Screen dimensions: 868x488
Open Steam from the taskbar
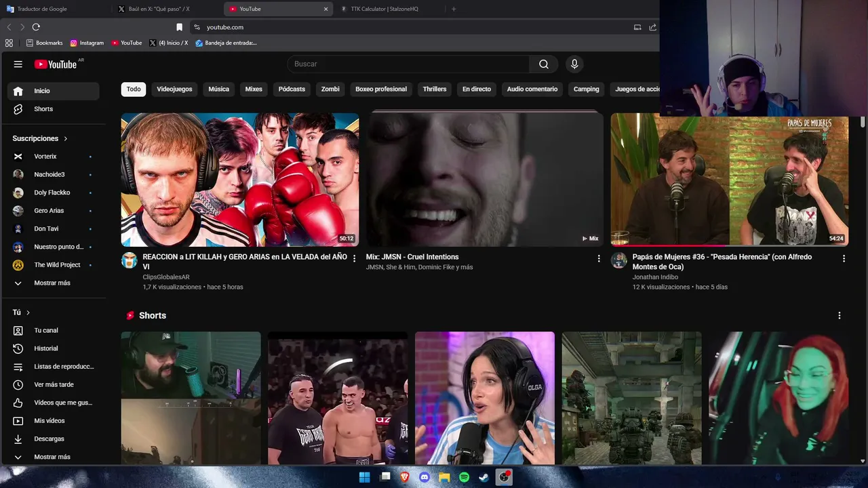[484, 477]
